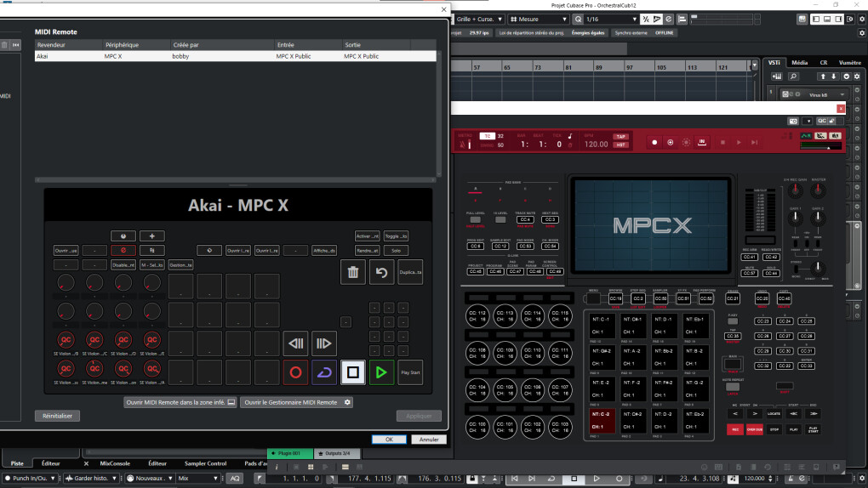This screenshot has height=488, width=868.
Task: Click the TAP tempo button in the MPC plugin
Action: [x=620, y=137]
